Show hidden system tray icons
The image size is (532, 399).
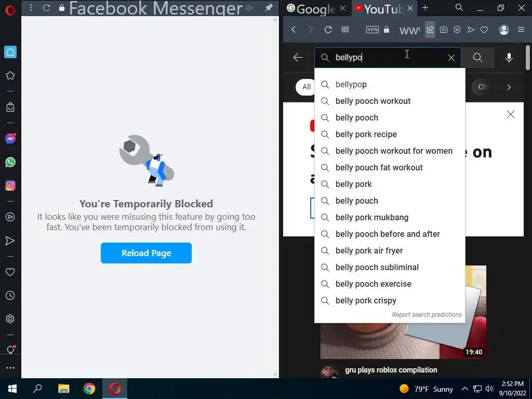[465, 389]
